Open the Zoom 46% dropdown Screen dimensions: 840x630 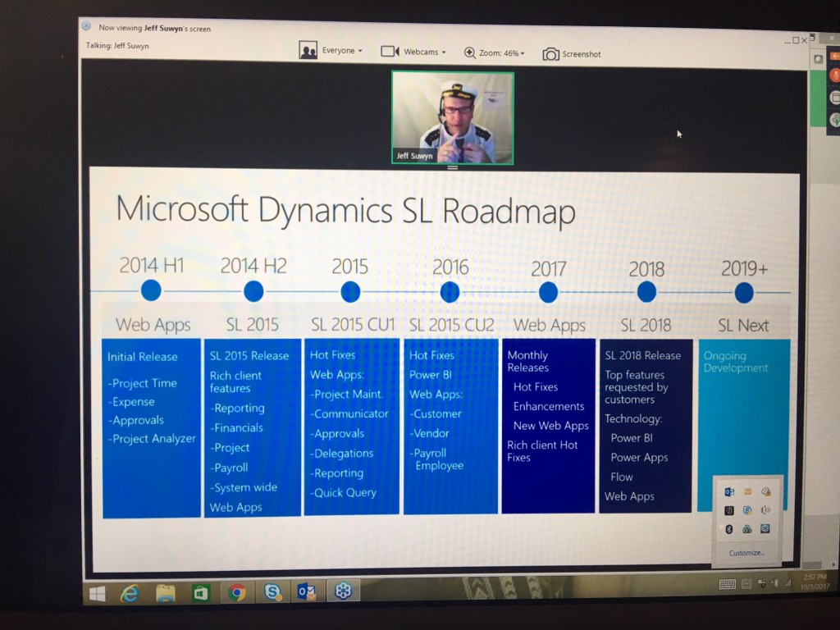pyautogui.click(x=494, y=52)
